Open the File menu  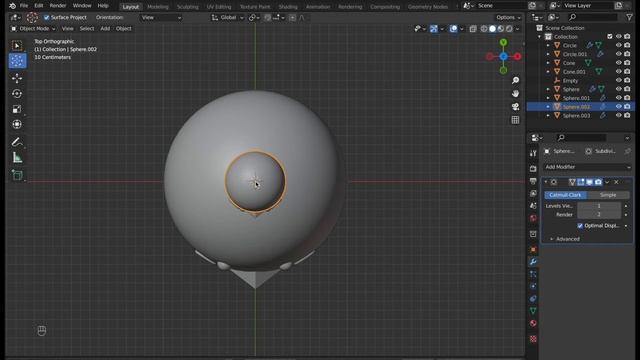coord(24,6)
